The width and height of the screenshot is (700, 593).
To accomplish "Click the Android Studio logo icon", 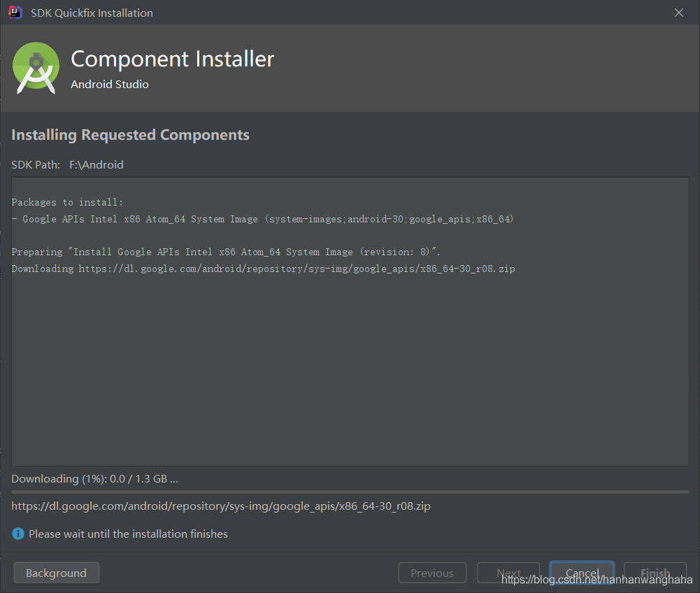I will (35, 66).
